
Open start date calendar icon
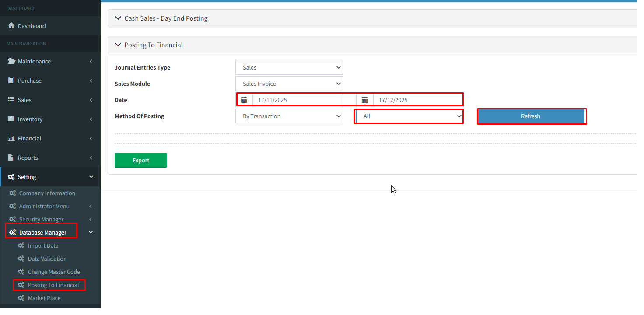click(244, 100)
